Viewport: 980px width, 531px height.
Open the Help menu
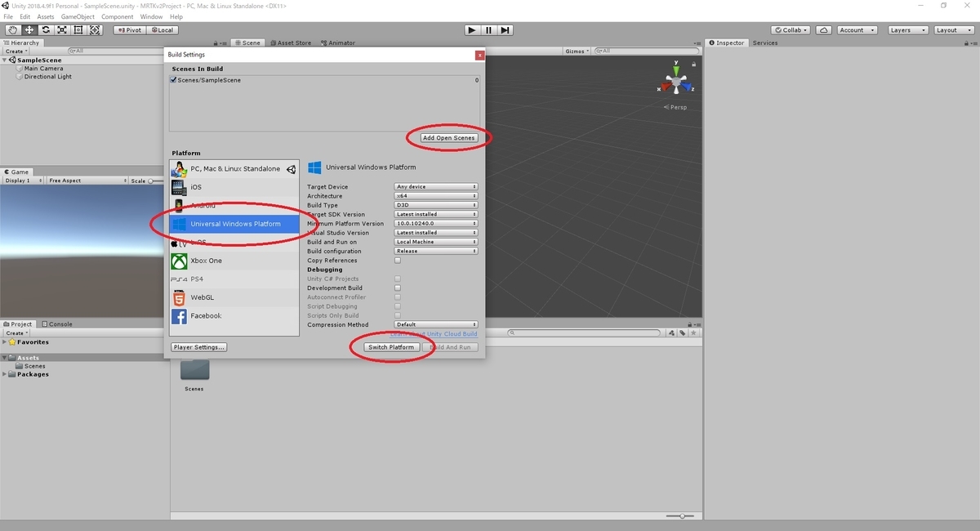click(x=176, y=16)
